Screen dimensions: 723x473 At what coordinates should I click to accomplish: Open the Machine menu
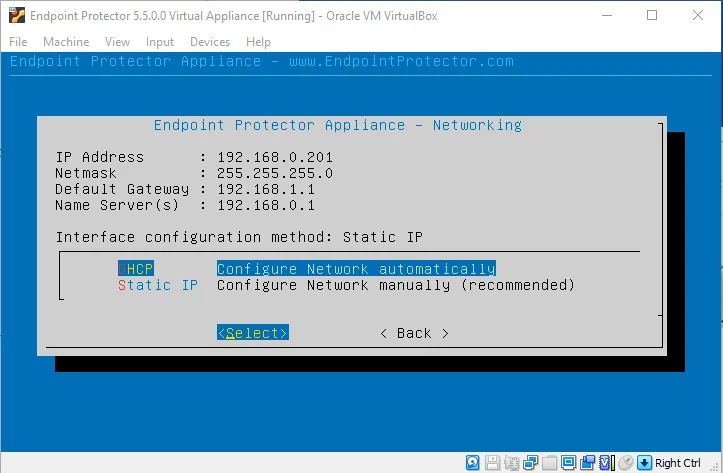tap(66, 42)
